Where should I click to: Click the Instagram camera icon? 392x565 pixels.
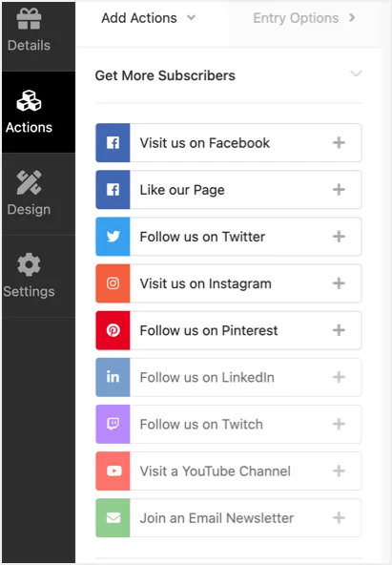pos(113,283)
